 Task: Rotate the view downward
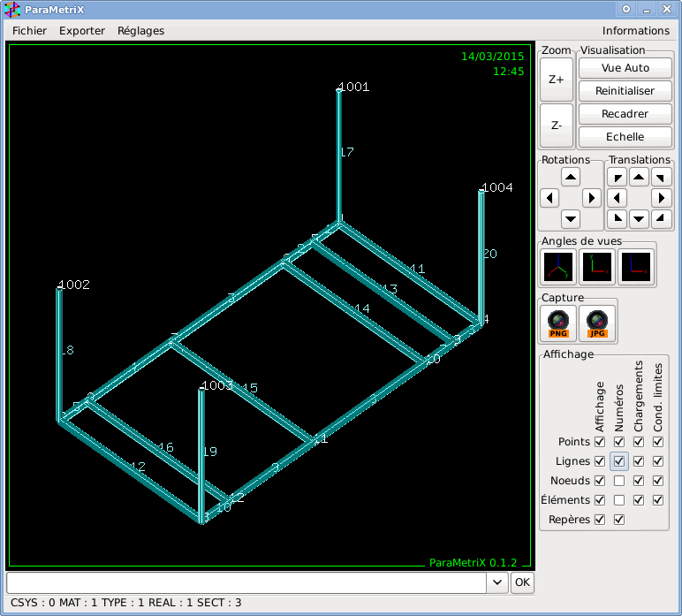point(570,219)
